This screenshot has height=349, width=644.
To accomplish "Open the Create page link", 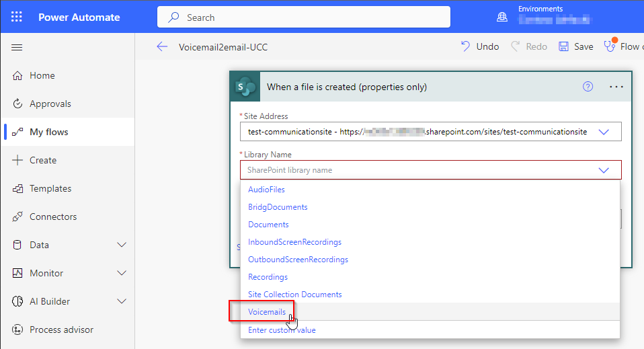I will click(43, 160).
